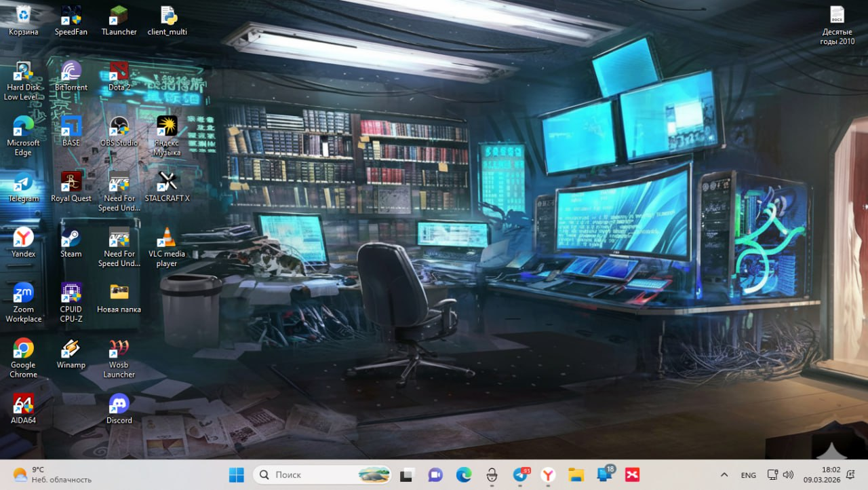Click the Поиск taskbar search box
Viewport: 868px width, 490px height.
pyautogui.click(x=323, y=475)
